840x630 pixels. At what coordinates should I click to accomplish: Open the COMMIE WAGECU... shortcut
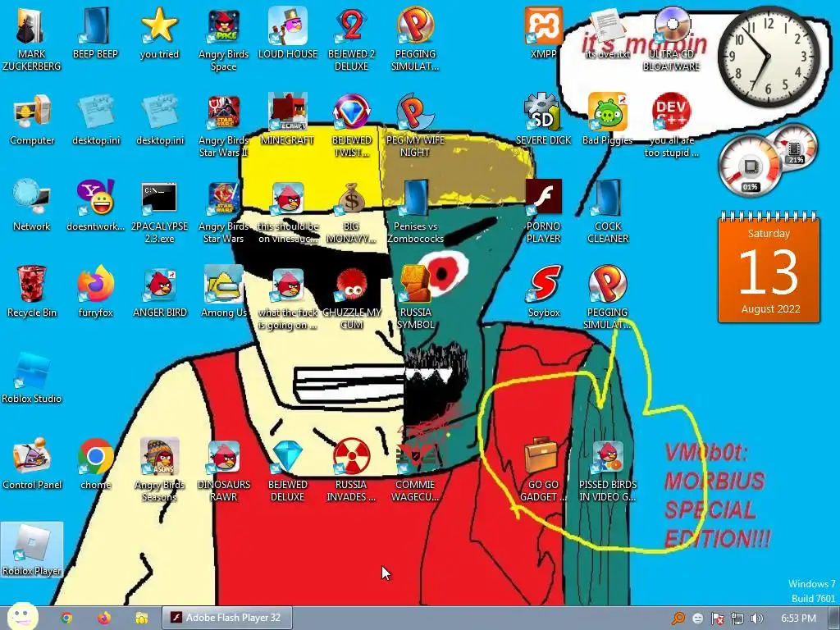pyautogui.click(x=416, y=469)
